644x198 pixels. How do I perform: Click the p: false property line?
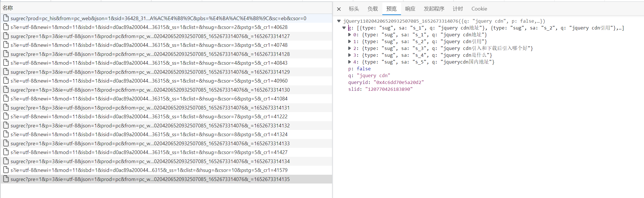[x=359, y=69]
